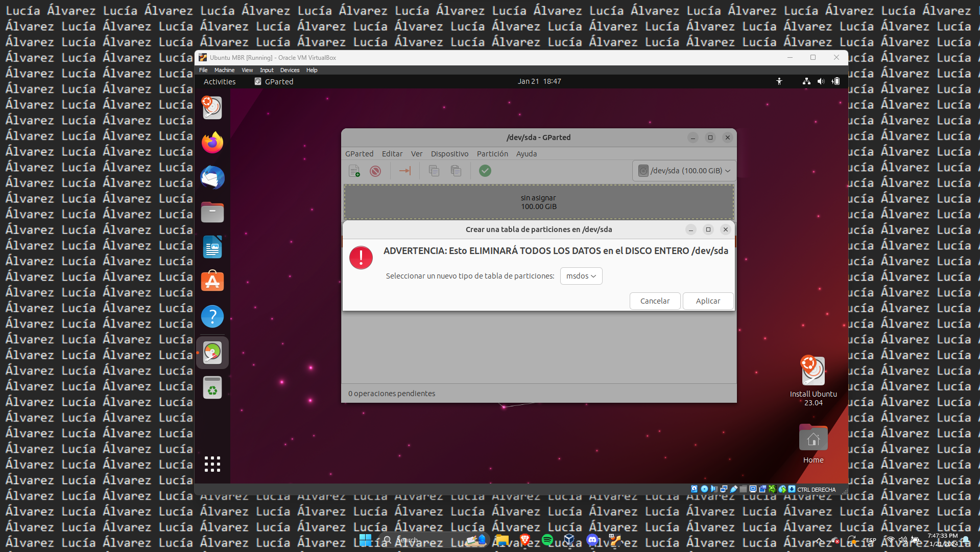
Task: Open the Ubuntu system status menu
Action: [x=821, y=81]
